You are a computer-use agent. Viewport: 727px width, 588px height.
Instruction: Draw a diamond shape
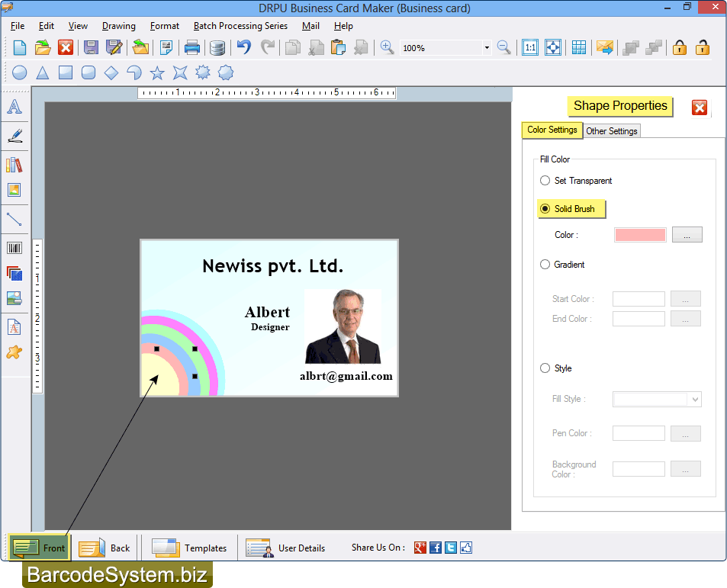coord(111,72)
